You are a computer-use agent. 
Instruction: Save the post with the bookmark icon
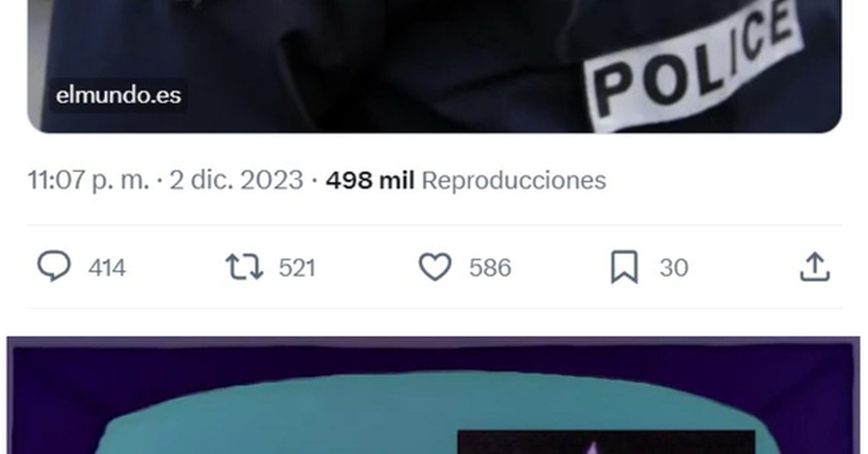[x=624, y=267]
